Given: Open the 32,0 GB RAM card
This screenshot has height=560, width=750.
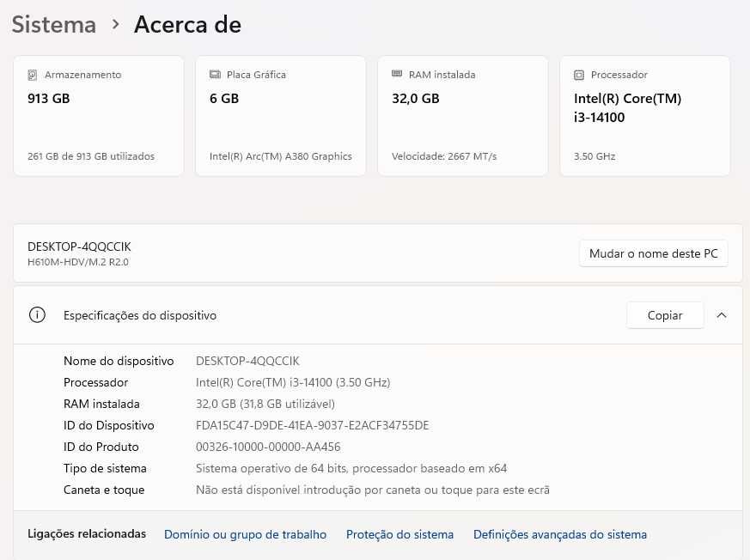Looking at the screenshot, I should pyautogui.click(x=463, y=116).
